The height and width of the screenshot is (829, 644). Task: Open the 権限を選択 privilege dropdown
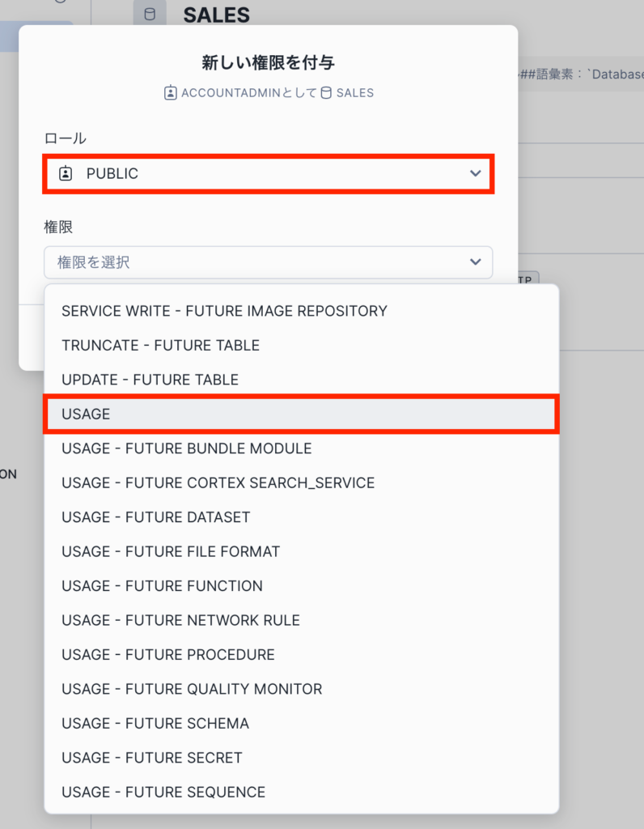(x=268, y=262)
